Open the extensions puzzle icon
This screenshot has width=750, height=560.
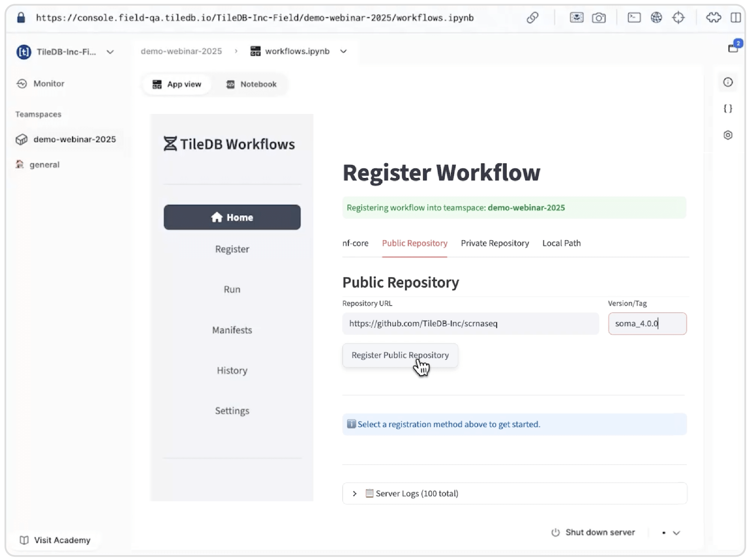[x=713, y=17]
